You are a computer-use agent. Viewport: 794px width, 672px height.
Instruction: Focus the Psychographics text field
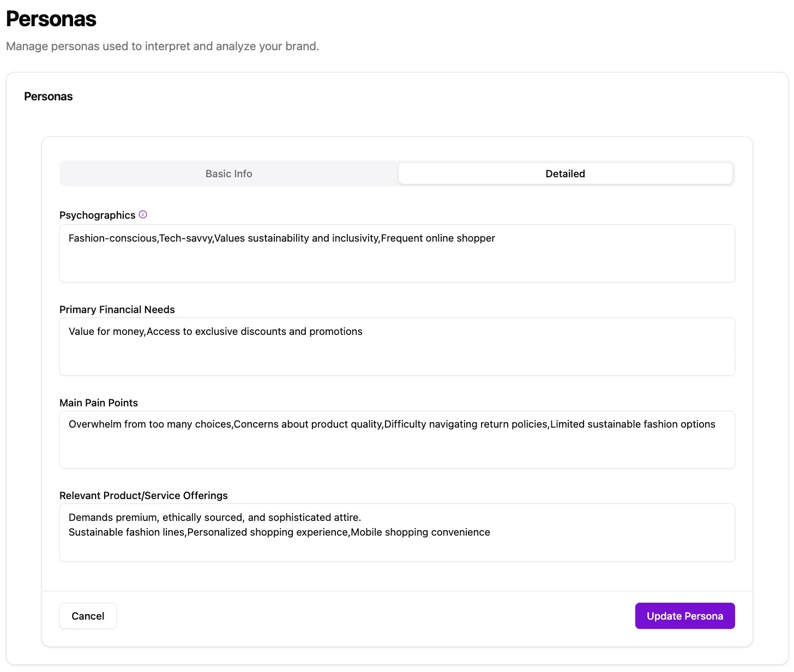point(397,262)
